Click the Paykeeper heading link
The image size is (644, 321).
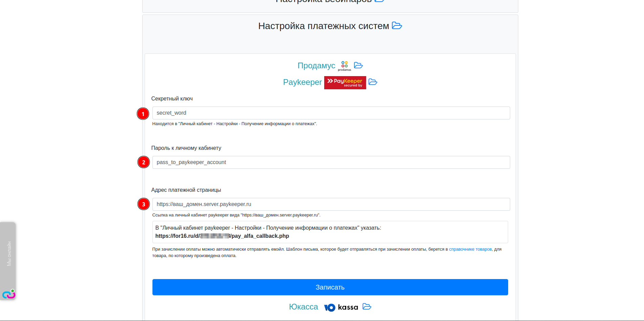(302, 82)
